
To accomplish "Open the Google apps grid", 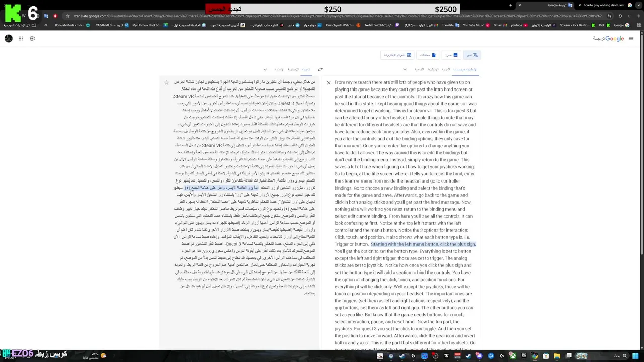I will tap(21, 39).
